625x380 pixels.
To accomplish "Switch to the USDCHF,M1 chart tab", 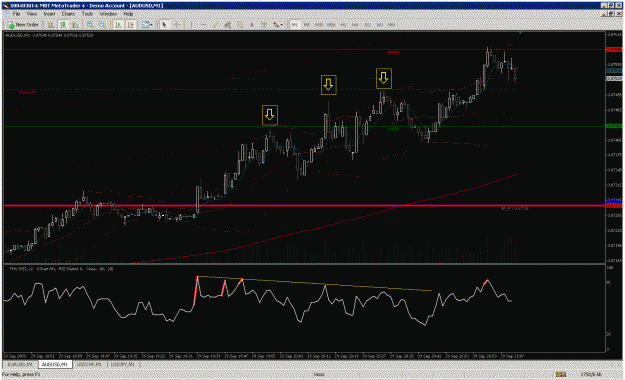I will point(89,364).
